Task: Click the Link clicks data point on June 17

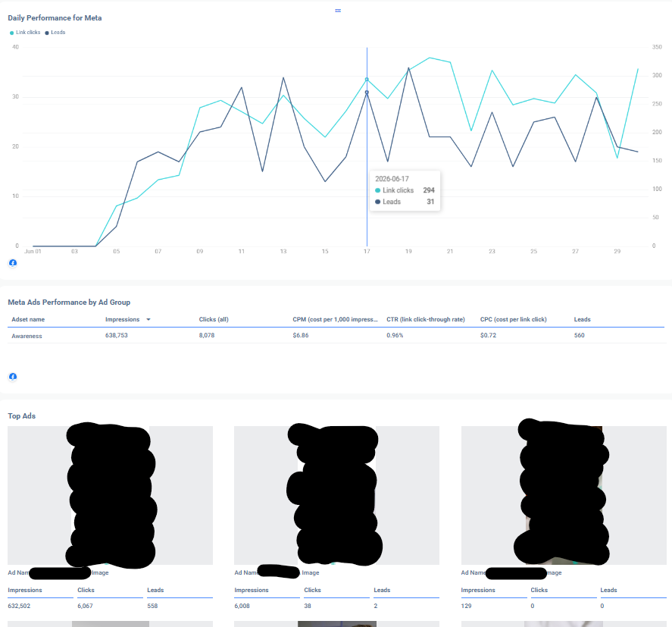Action: pos(367,80)
